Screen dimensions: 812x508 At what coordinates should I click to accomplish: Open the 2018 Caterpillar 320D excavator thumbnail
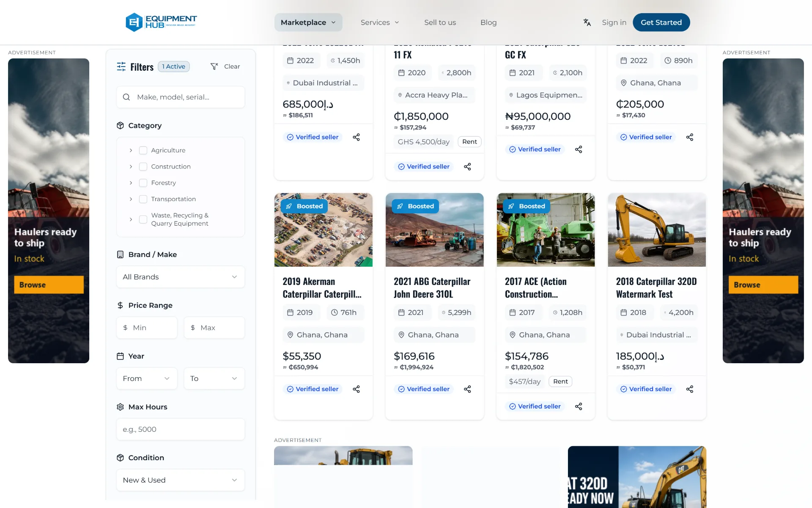pyautogui.click(x=656, y=230)
